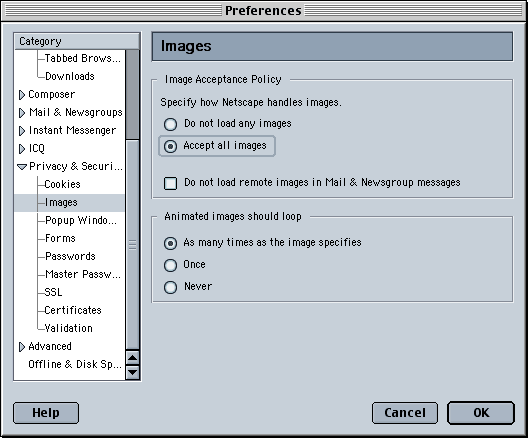Image resolution: width=528 pixels, height=438 pixels.
Task: Select Once for animated image looping
Action: [x=170, y=265]
